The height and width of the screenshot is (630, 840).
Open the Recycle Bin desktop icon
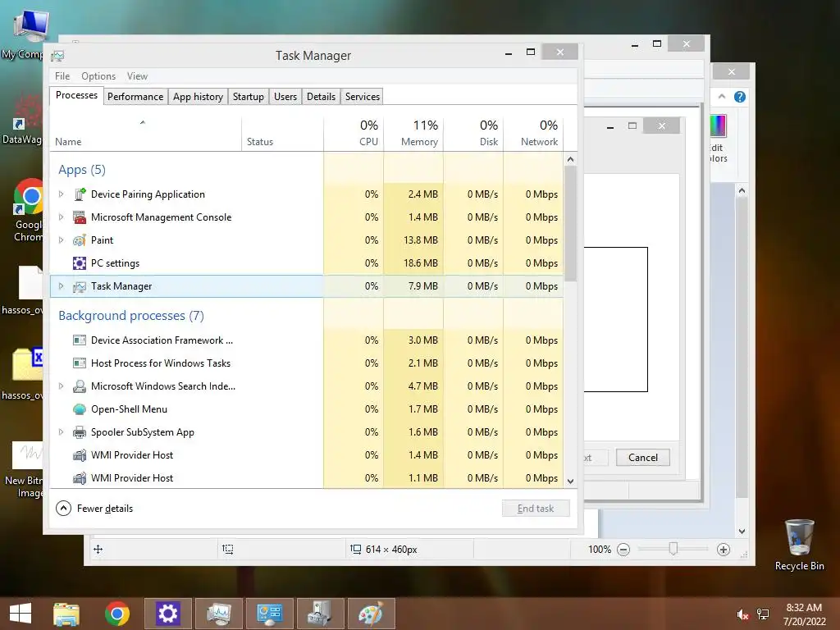point(799,545)
